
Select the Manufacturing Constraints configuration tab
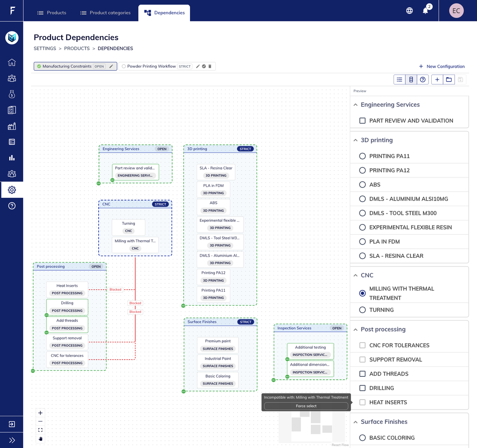click(75, 66)
